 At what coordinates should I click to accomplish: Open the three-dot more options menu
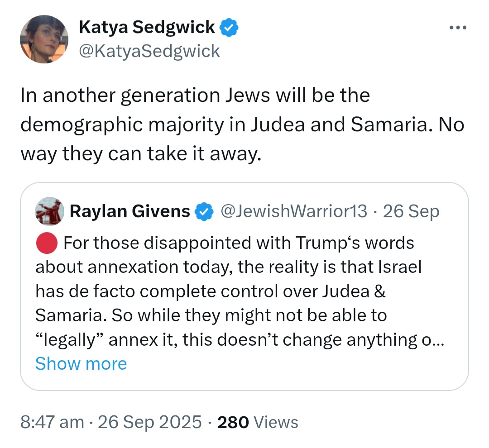tap(458, 28)
